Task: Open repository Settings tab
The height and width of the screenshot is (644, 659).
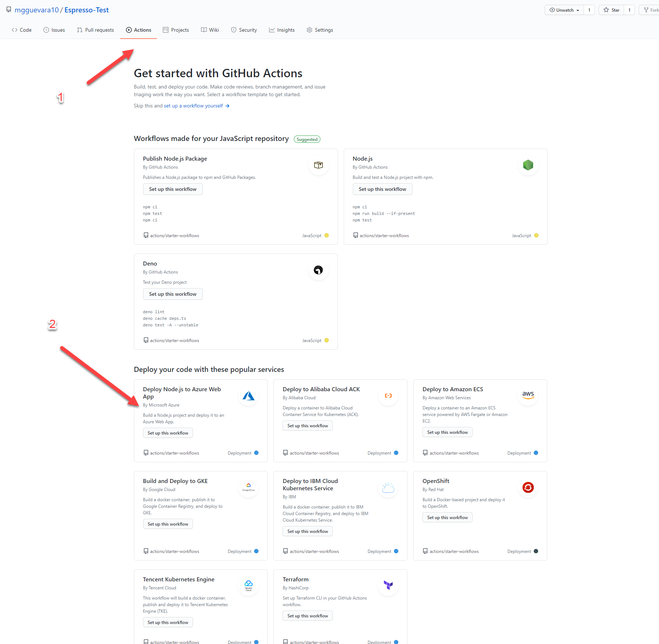Action: click(x=320, y=30)
